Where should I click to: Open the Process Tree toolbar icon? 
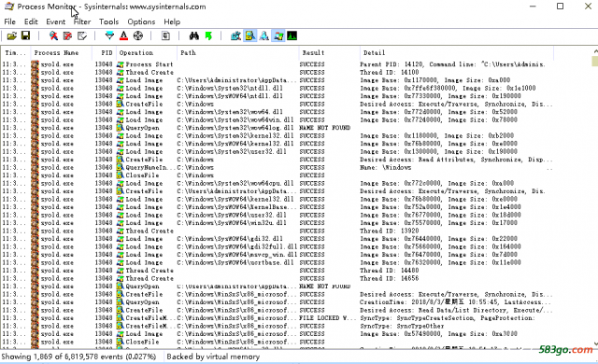tap(165, 36)
